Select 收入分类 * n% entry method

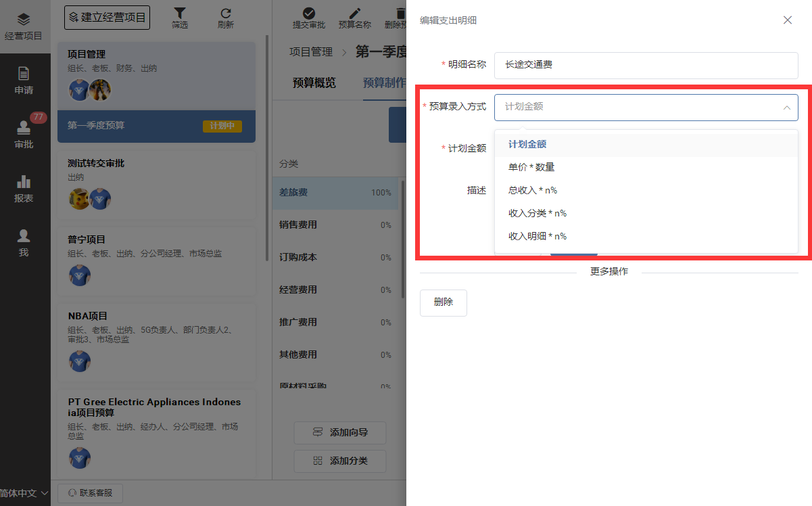538,213
